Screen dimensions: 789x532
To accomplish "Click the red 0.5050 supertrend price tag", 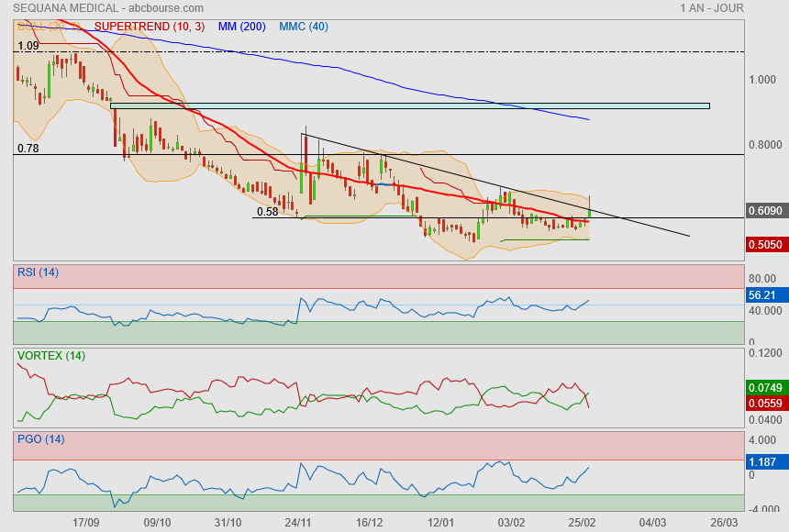I will (766, 245).
